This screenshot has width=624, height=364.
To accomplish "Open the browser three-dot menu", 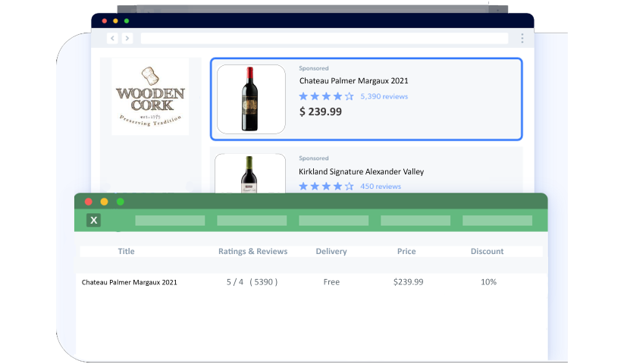I will pos(522,38).
